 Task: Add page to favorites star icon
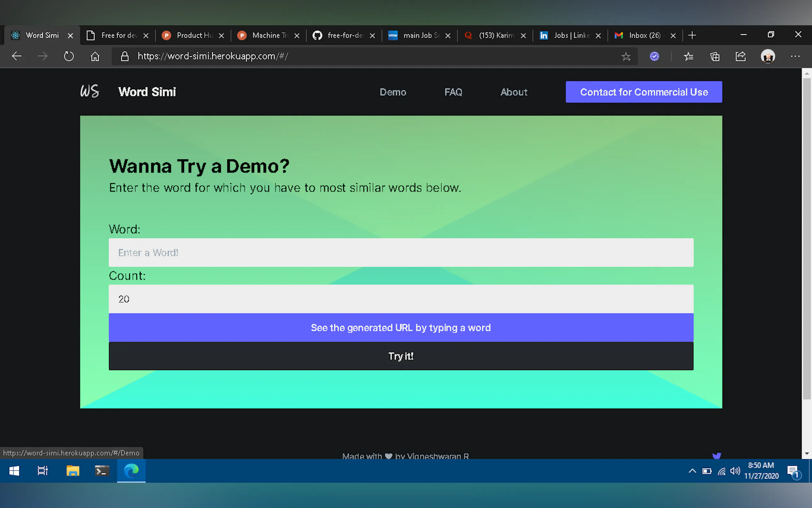pos(626,56)
